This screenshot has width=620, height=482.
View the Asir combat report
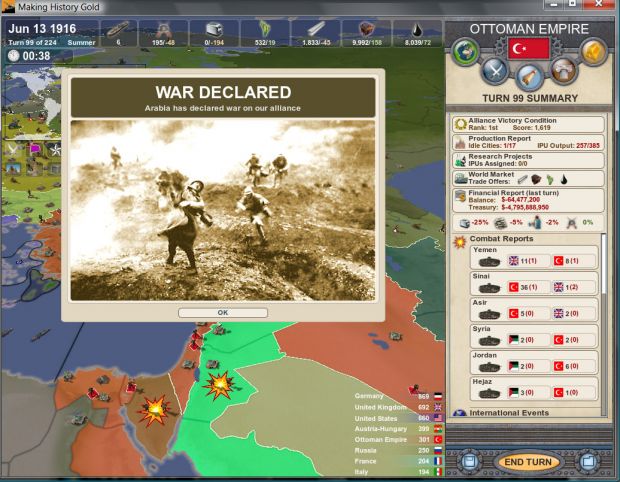534,310
